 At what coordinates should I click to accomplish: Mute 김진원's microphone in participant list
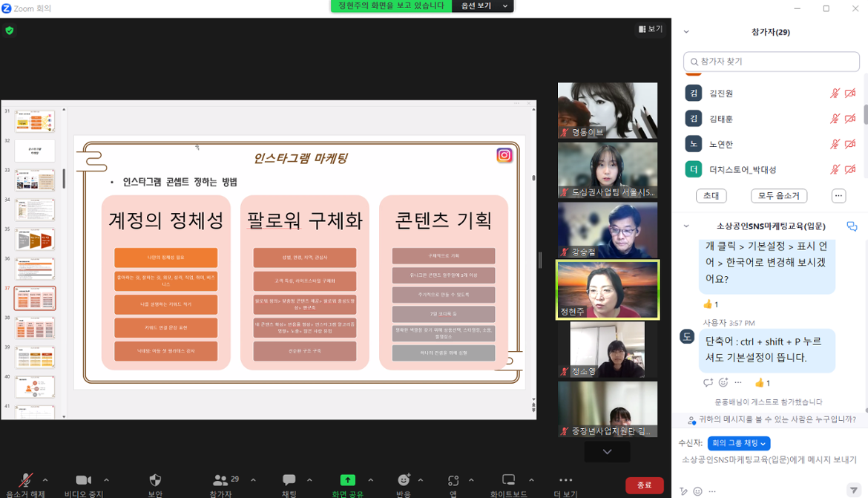[835, 93]
